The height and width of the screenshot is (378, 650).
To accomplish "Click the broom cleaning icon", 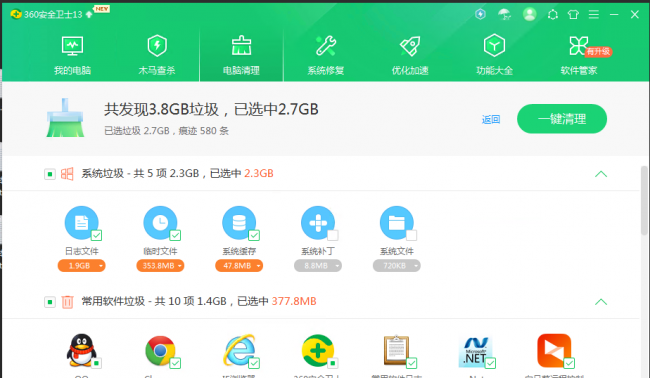I will tap(65, 118).
